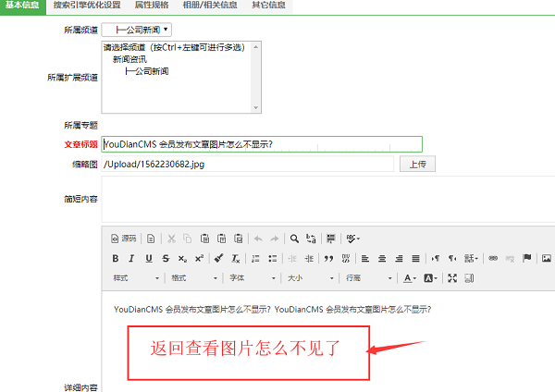Insert a hyperlink
The image size is (555, 392).
[x=493, y=258]
